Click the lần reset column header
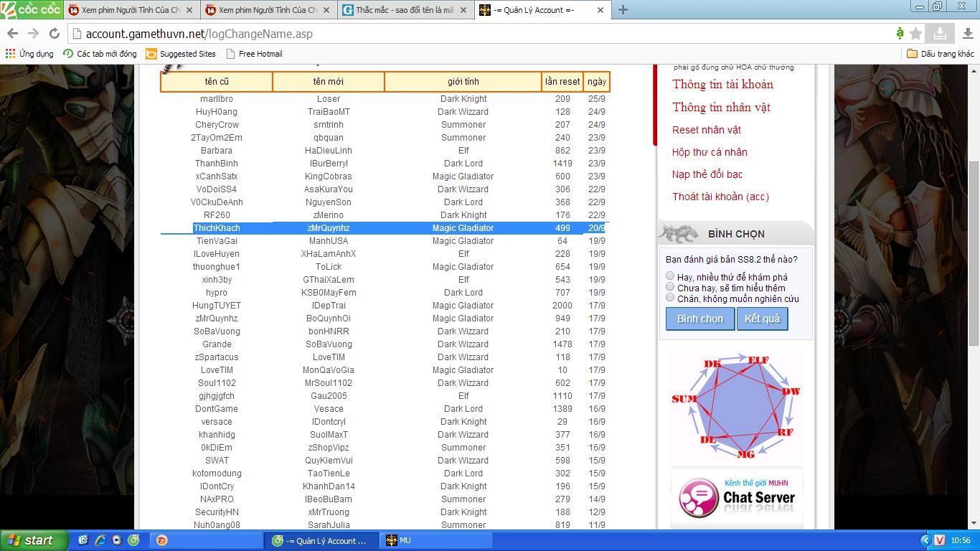Viewport: 980px width, 551px height. point(562,82)
